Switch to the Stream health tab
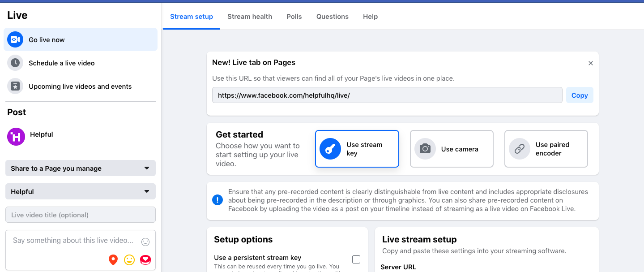644x272 pixels. click(250, 16)
